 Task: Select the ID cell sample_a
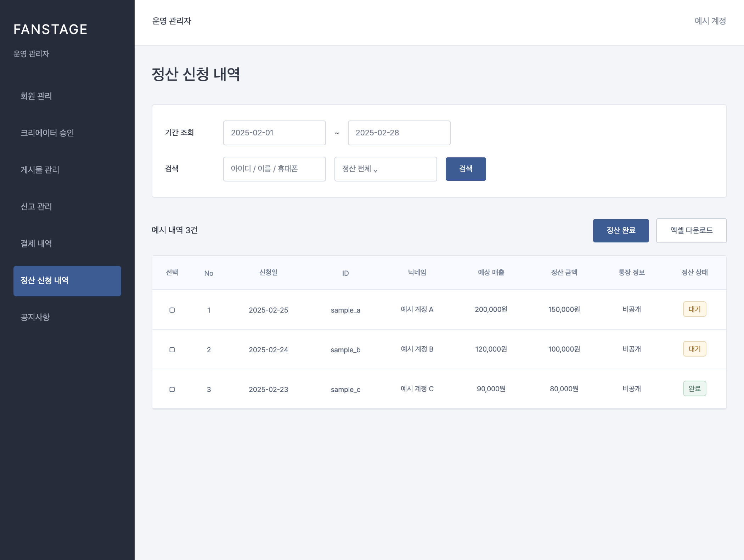pos(345,310)
